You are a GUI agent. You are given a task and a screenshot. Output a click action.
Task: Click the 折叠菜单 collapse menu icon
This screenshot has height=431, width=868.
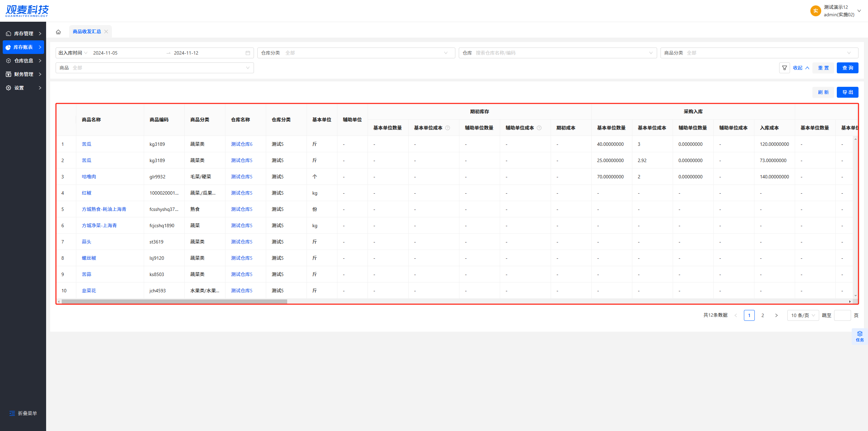click(x=12, y=413)
